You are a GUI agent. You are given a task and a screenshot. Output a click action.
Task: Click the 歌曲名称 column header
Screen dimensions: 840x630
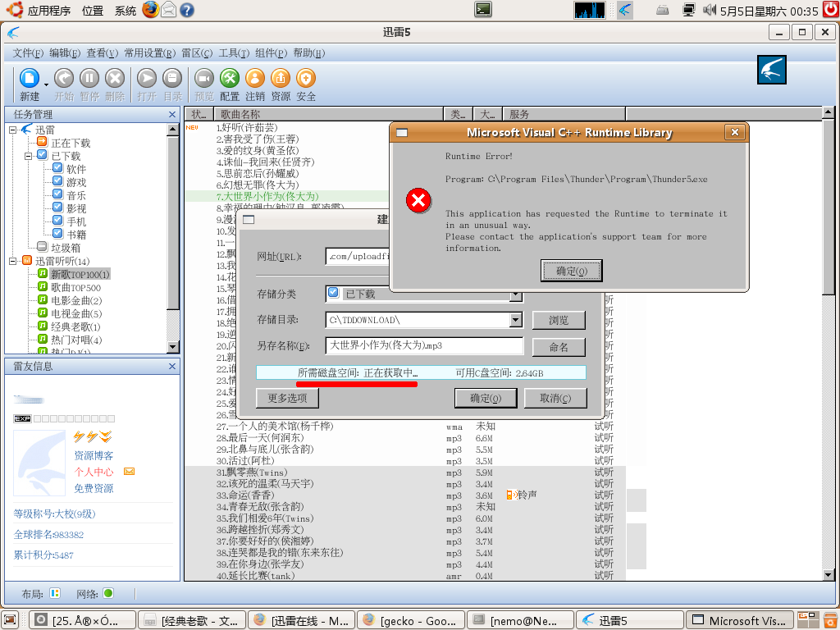point(328,114)
